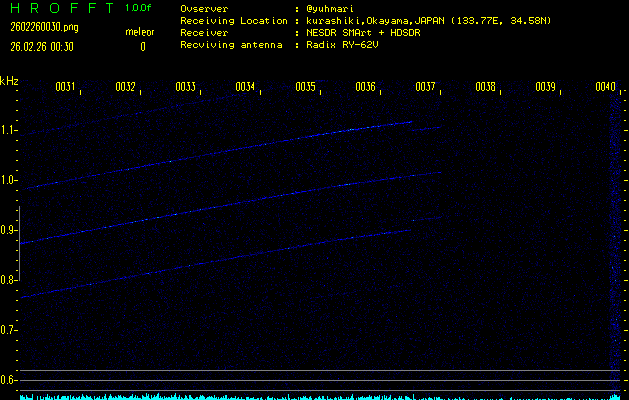The image size is (629, 400).
Task: Click the 0039 time marker
Action: [x=545, y=88]
